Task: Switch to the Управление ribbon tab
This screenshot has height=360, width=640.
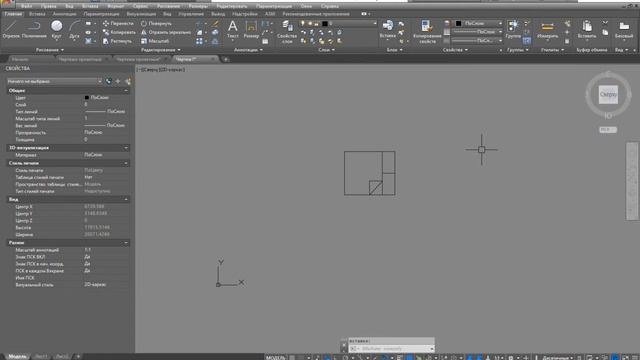Action: pos(191,14)
